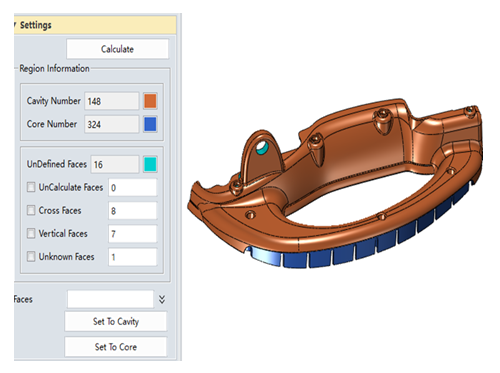
Task: Select the light blue face on model edge
Action: click(x=266, y=256)
